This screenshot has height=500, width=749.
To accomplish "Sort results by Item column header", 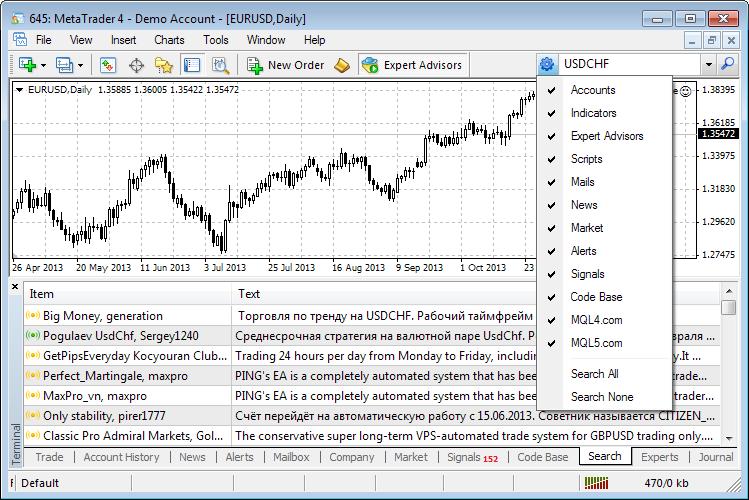I will [x=128, y=294].
